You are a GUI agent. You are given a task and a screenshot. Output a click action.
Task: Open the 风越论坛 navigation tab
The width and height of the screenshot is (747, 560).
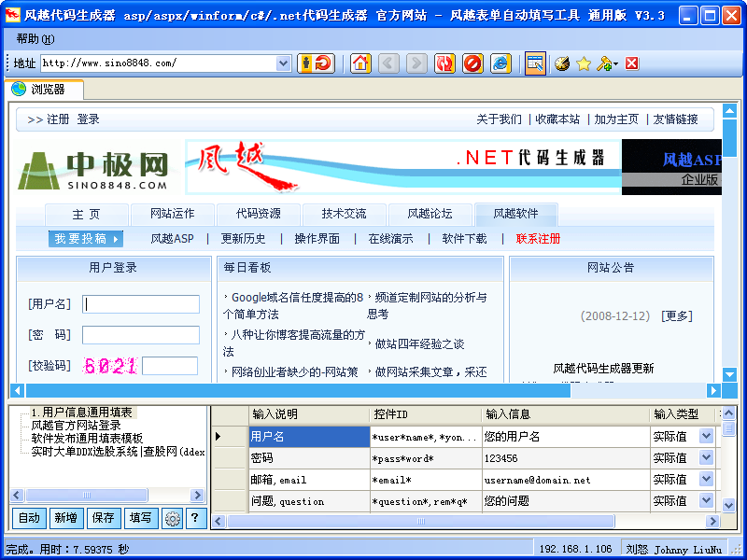tap(430, 214)
